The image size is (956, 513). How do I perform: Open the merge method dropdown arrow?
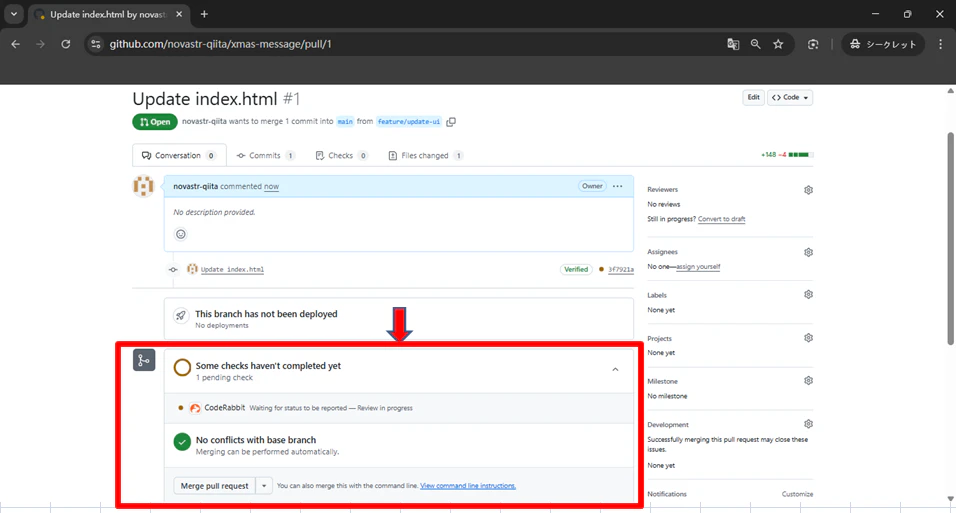pyautogui.click(x=264, y=486)
